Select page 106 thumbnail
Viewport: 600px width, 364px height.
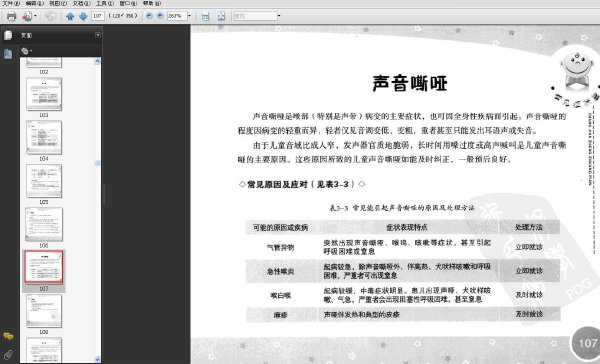click(x=44, y=224)
